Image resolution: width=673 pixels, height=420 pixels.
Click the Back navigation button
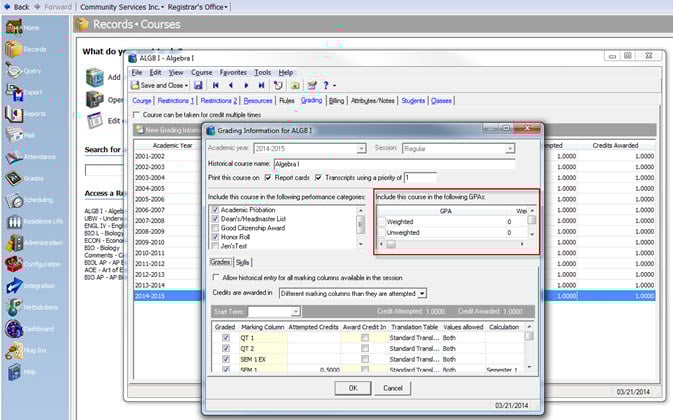(16, 7)
